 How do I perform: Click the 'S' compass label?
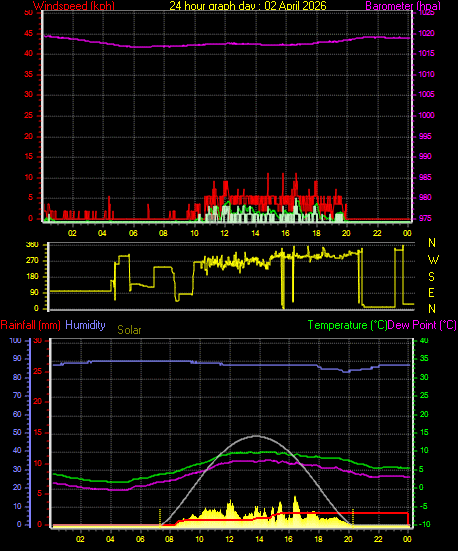click(x=432, y=277)
